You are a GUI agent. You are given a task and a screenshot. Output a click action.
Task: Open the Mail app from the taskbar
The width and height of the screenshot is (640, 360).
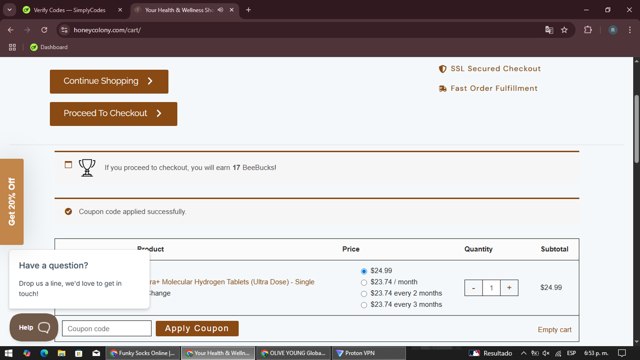[x=96, y=353]
